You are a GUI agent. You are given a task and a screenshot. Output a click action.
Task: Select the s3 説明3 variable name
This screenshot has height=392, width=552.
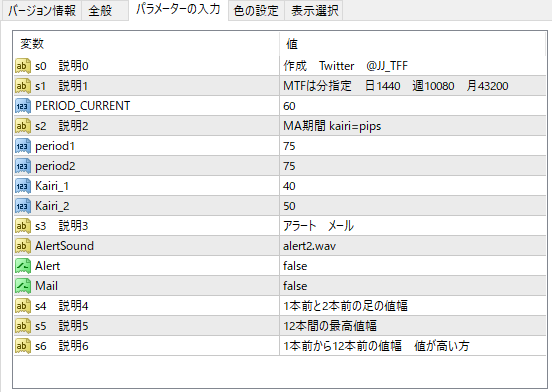click(62, 226)
